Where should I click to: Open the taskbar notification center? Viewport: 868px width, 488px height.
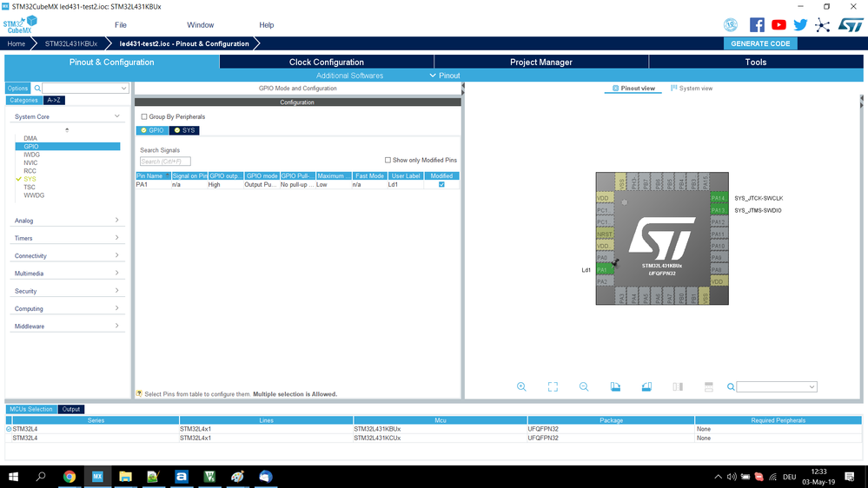point(850,477)
